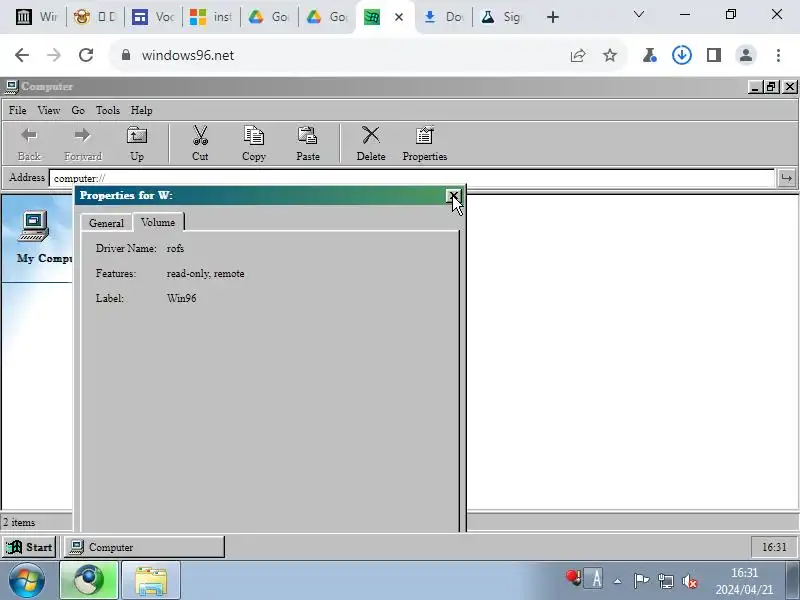
Task: Close the active windows96 tab
Action: point(399,17)
